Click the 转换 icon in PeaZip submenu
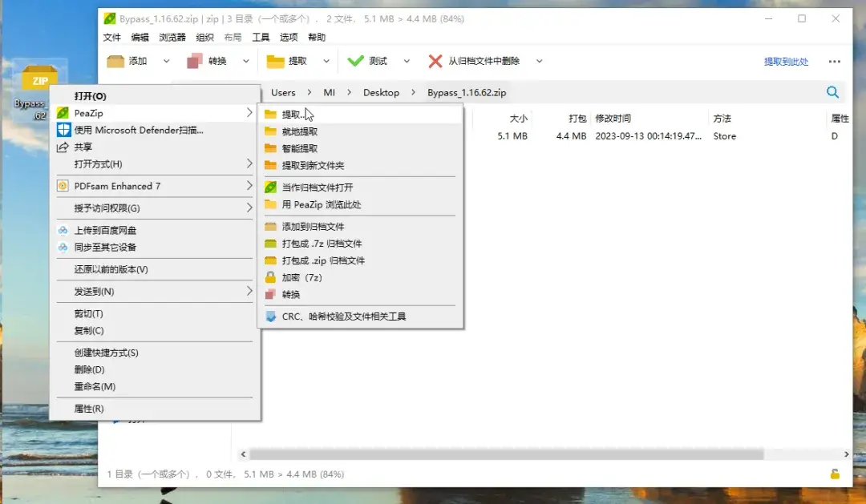Viewport: 866px width, 504px height. click(x=270, y=294)
